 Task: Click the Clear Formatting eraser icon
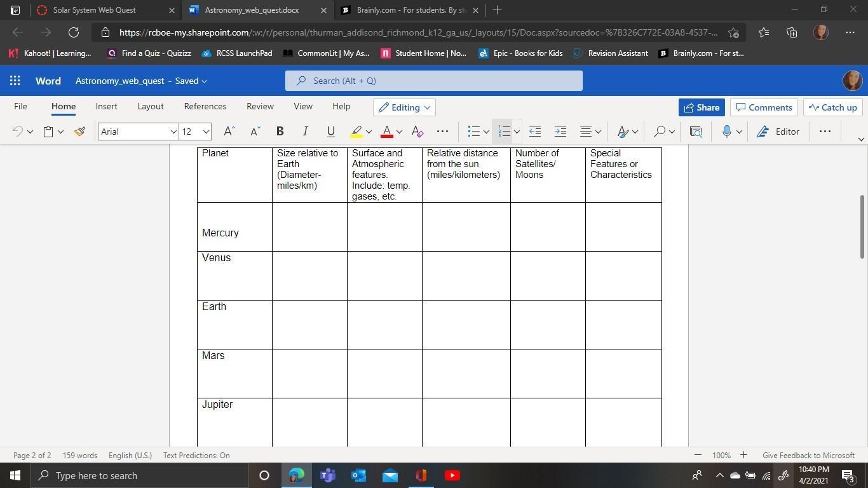(417, 132)
